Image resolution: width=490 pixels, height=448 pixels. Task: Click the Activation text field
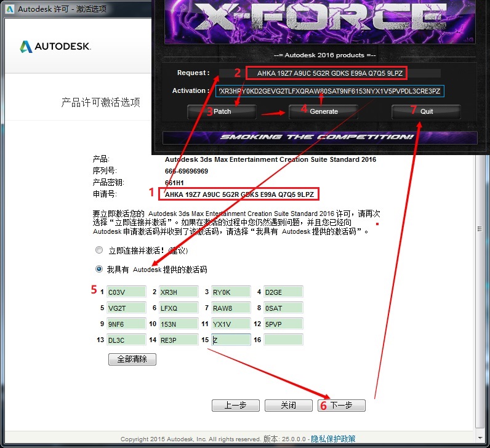330,91
